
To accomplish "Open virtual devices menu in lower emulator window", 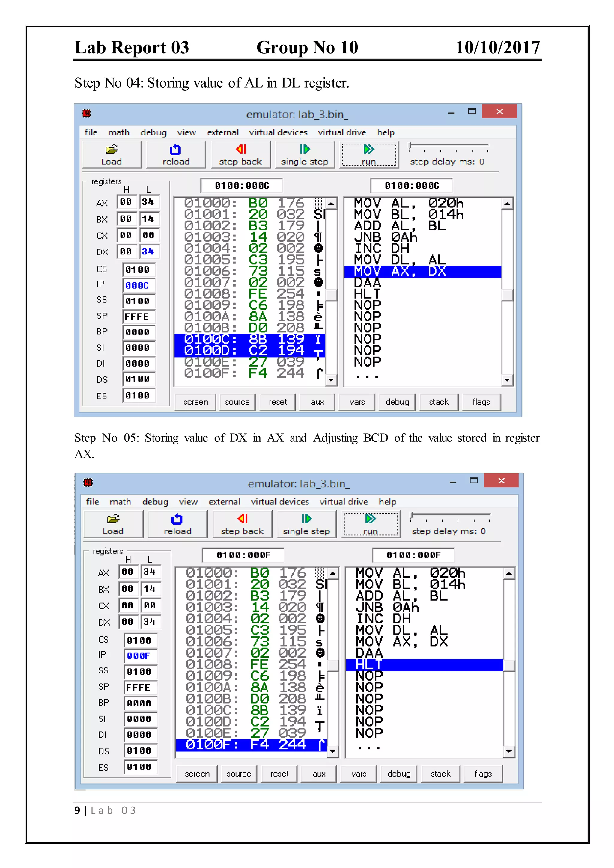I will [280, 502].
